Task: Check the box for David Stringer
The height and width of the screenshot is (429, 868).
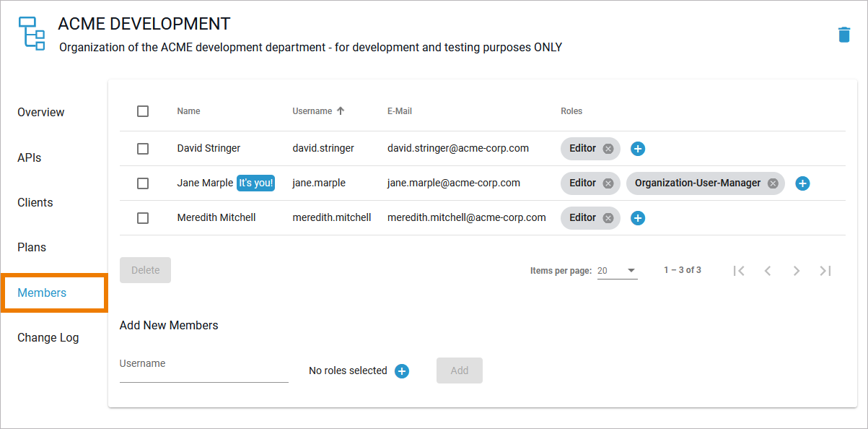Action: [143, 149]
